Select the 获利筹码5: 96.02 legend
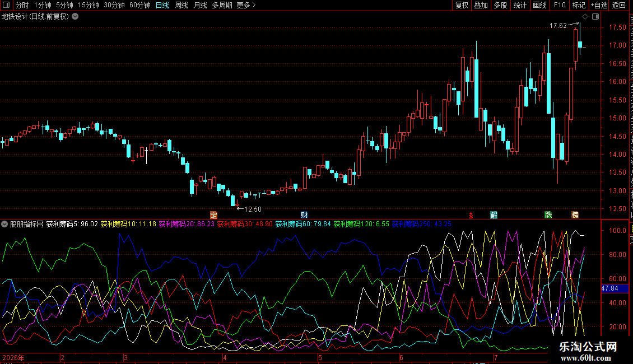 [x=72, y=224]
